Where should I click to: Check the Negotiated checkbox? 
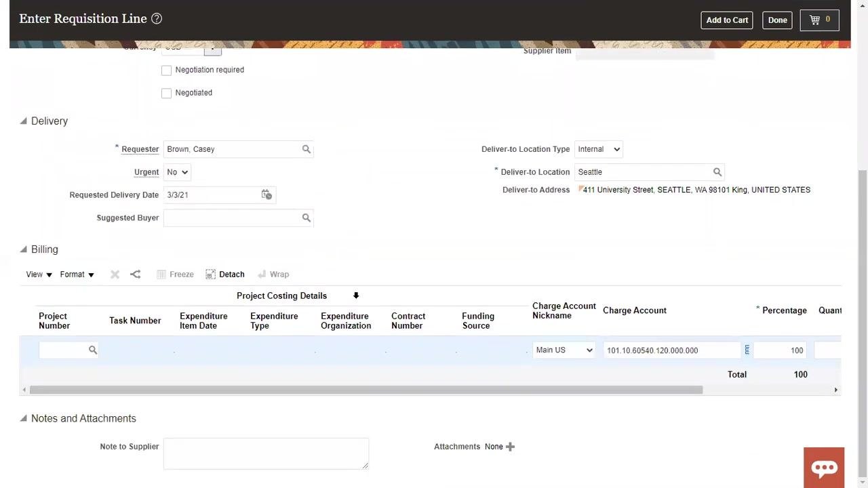point(167,93)
